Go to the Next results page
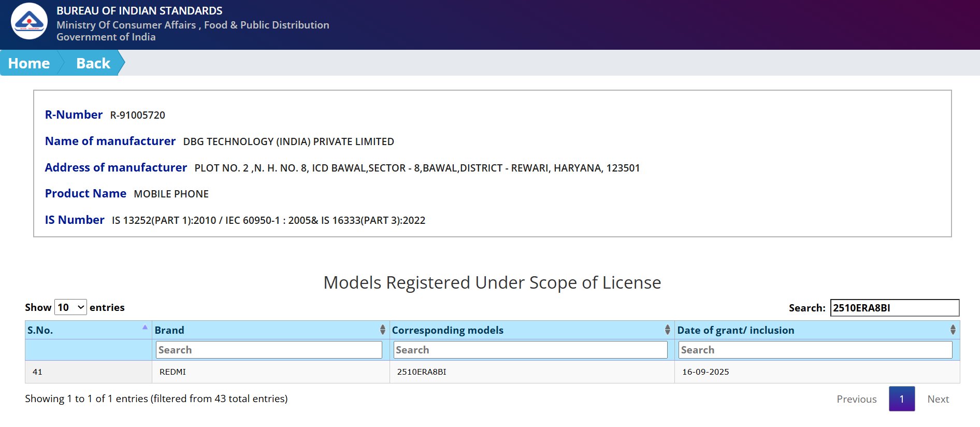 click(x=938, y=399)
